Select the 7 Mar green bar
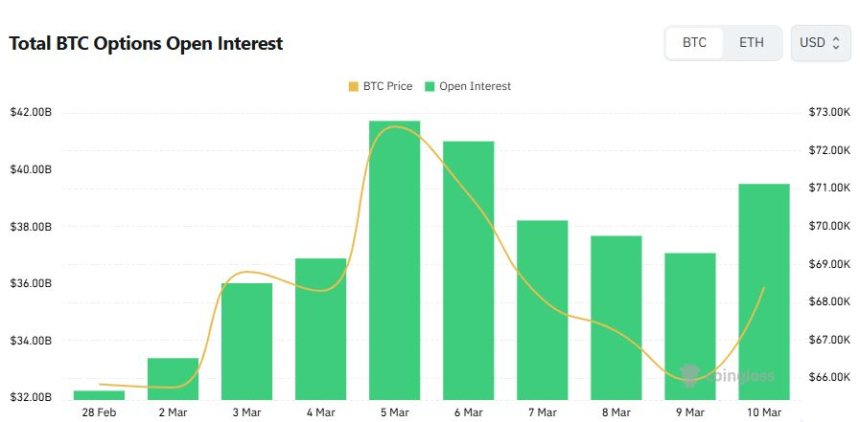 coord(542,308)
